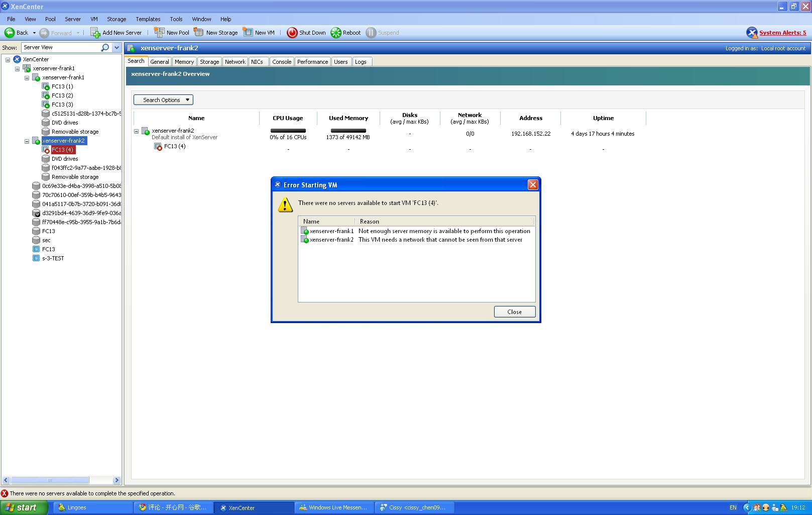This screenshot has height=515, width=812.
Task: Open the Templates menu
Action: pos(148,19)
